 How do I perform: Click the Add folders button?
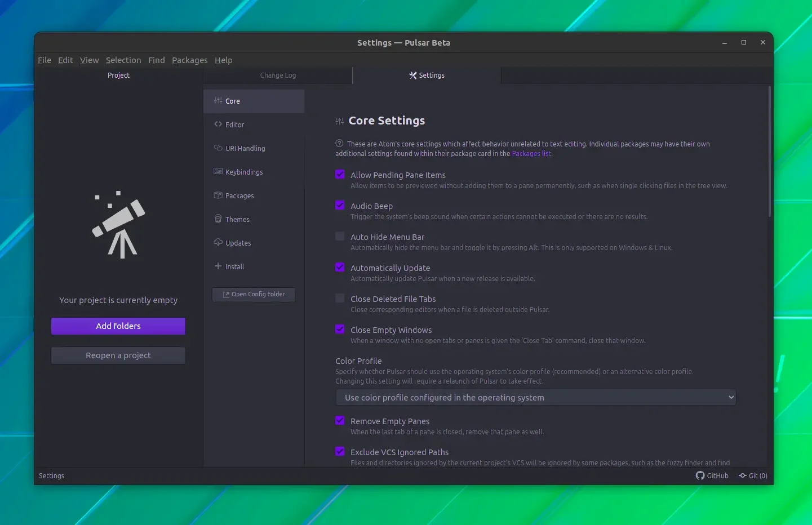(118, 326)
